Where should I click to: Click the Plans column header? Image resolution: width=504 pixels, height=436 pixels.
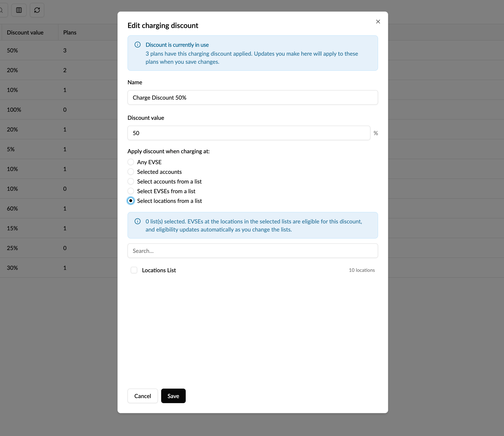pyautogui.click(x=70, y=32)
